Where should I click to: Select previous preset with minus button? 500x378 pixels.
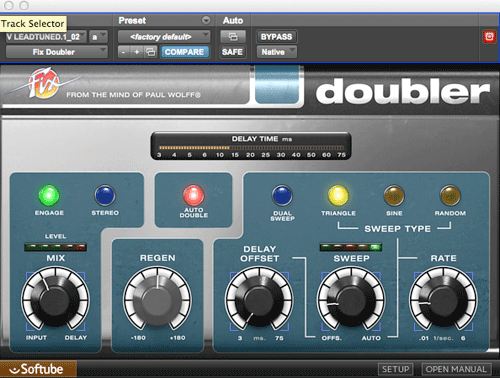124,52
